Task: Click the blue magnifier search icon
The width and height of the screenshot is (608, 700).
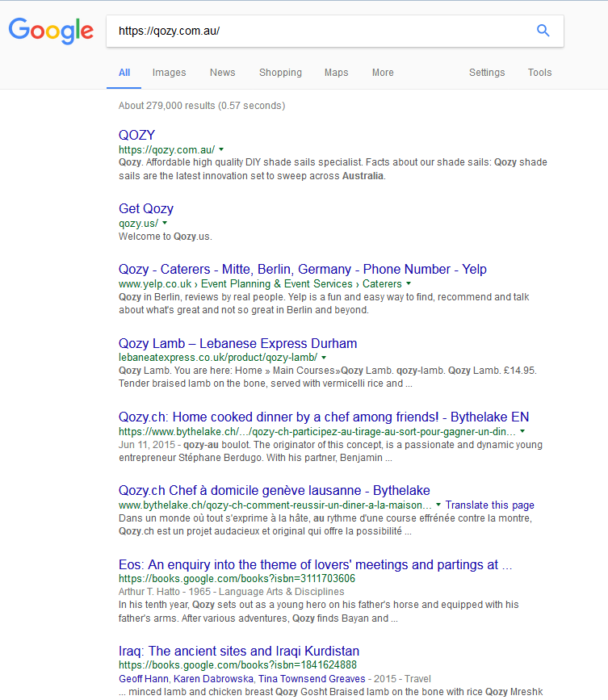Action: 543,31
